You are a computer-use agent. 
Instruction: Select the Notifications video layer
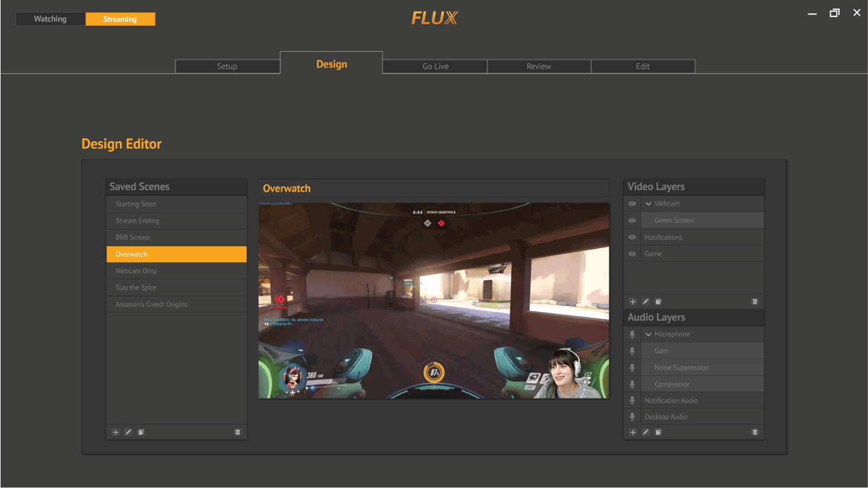702,238
